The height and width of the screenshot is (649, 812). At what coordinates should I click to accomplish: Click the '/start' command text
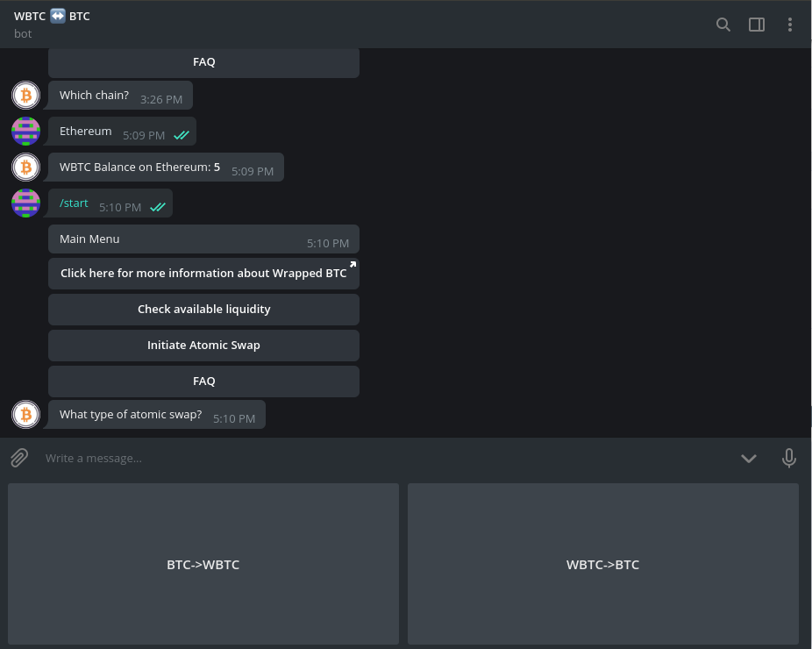tap(74, 203)
